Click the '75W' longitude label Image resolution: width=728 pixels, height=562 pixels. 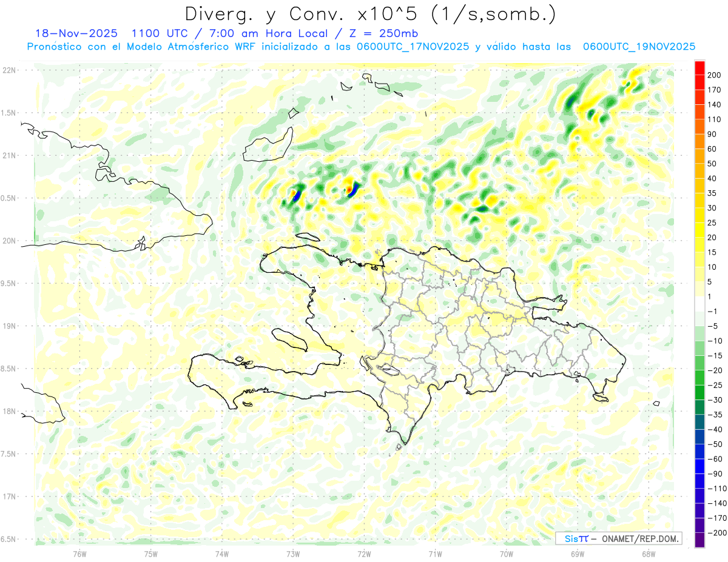click(150, 554)
